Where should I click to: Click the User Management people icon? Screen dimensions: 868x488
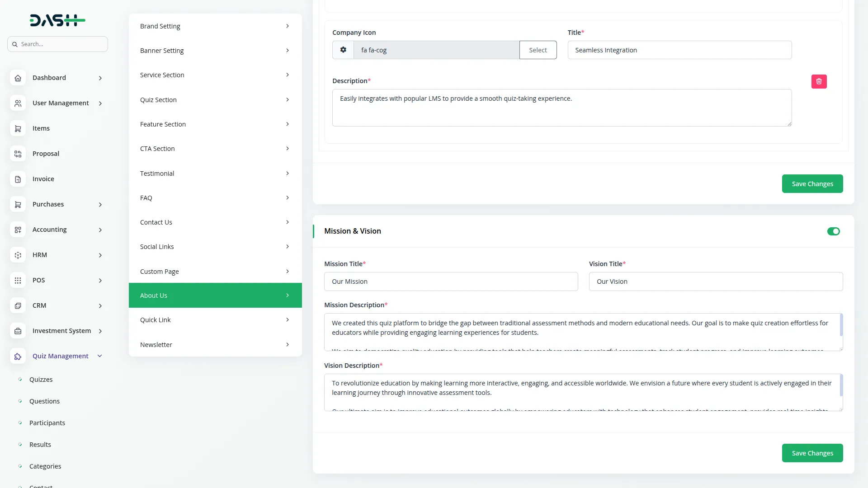point(18,103)
